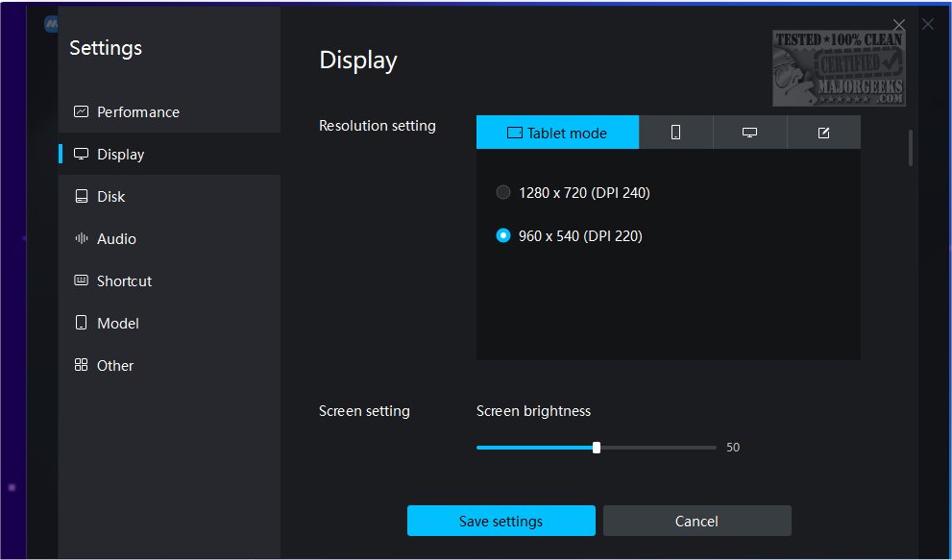Cancel the settings changes
The width and height of the screenshot is (952, 560).
(x=697, y=522)
